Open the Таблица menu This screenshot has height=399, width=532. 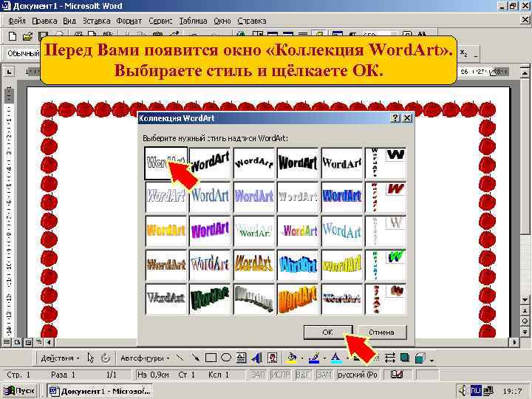tap(193, 21)
